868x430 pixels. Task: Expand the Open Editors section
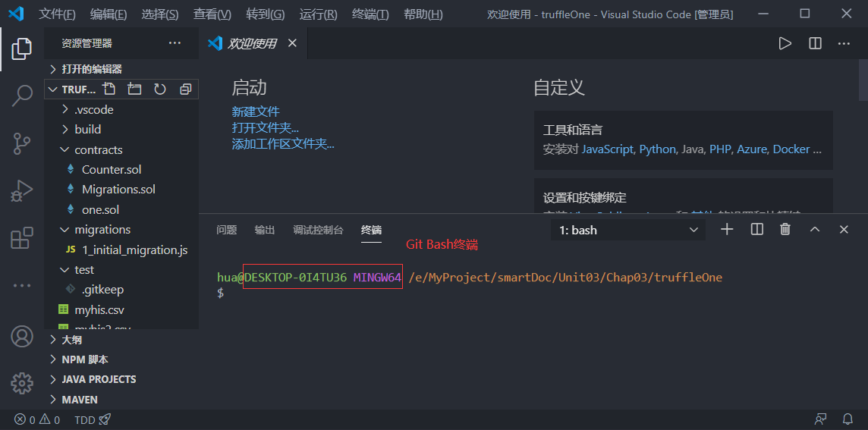point(121,69)
